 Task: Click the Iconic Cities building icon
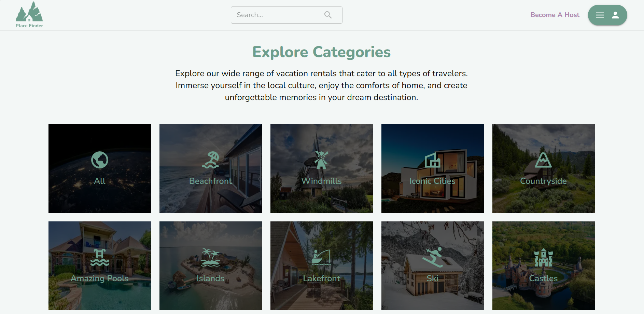click(433, 160)
